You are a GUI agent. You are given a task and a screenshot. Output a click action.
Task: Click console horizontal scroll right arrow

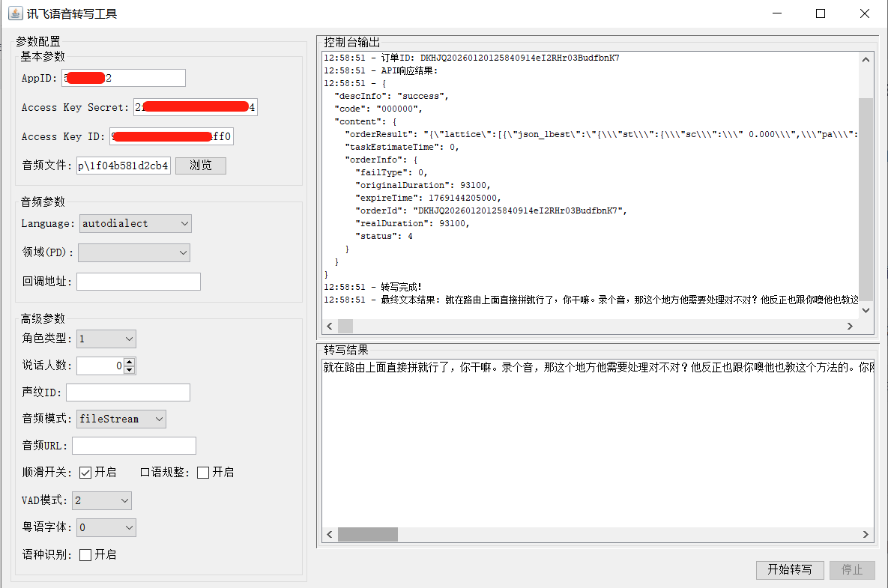coord(850,326)
